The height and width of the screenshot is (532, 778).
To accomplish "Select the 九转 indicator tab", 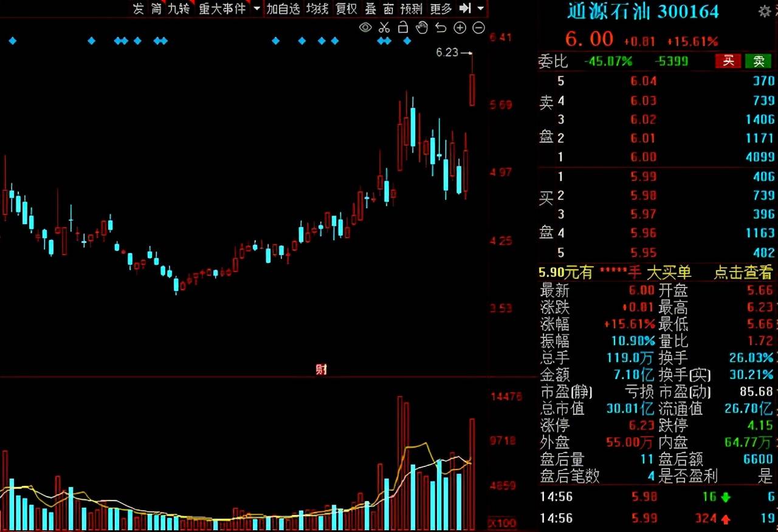I will (x=179, y=9).
